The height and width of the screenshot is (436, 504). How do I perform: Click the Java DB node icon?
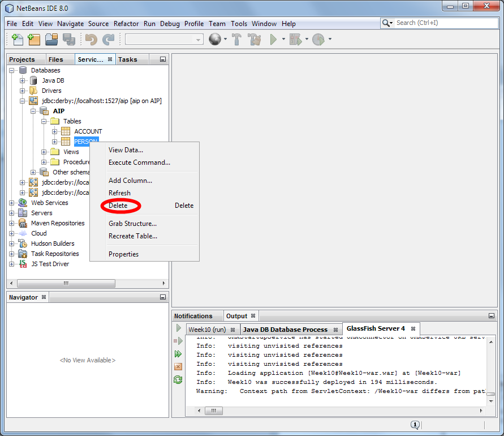pos(33,80)
